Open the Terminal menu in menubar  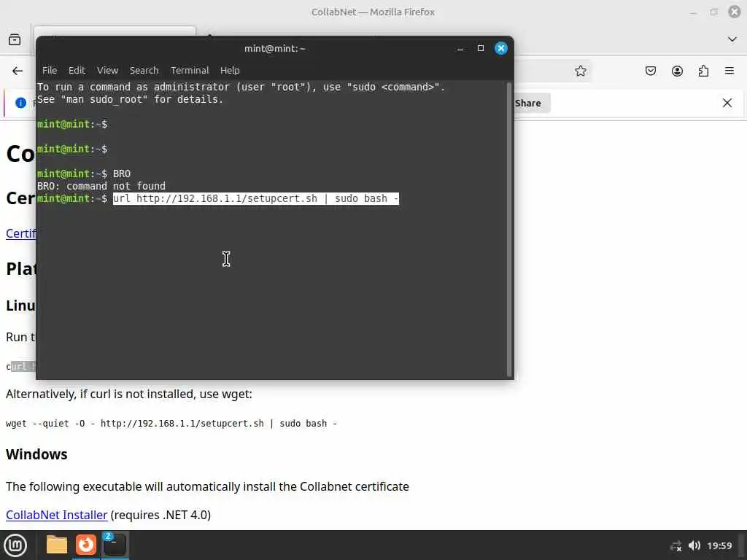[190, 71]
